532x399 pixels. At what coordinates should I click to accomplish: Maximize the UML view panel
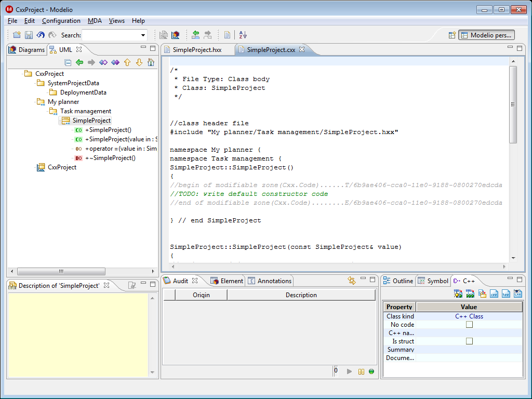coord(153,48)
